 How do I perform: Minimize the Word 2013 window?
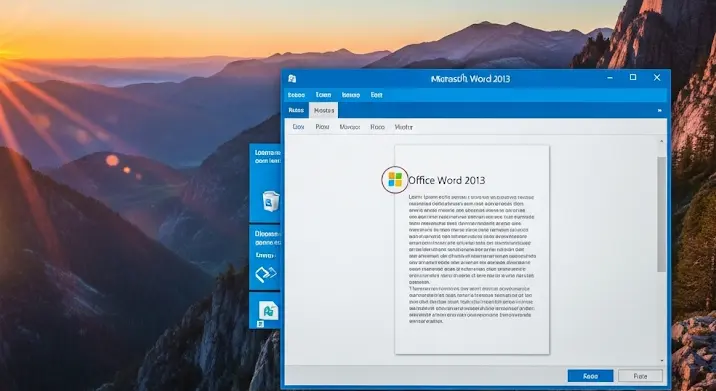[x=610, y=78]
